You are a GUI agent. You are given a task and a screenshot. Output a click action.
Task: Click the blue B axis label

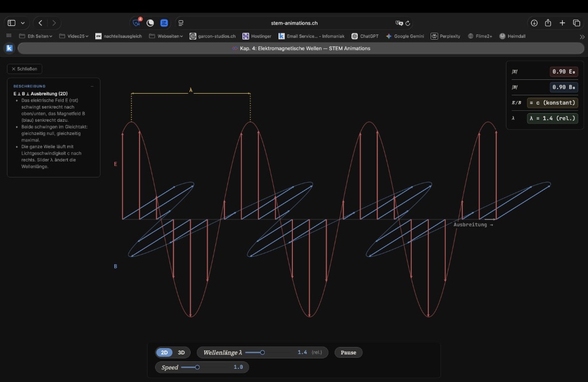click(115, 266)
